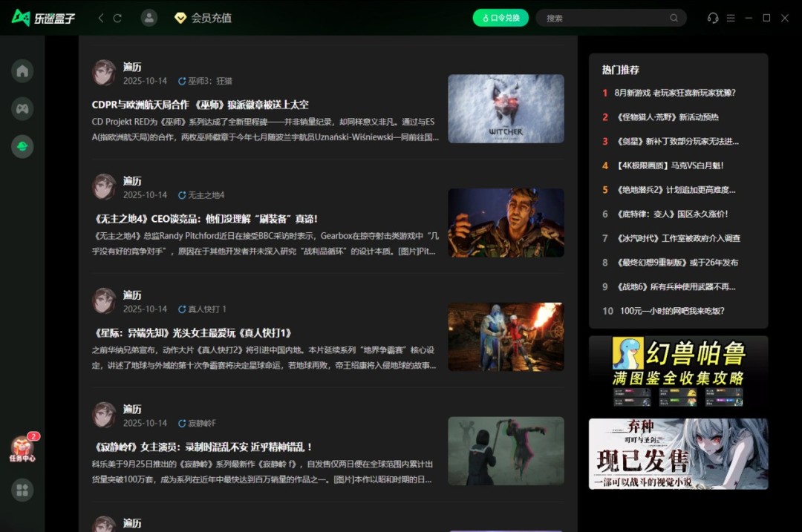Screen dimensions: 802x532
Task: Click the magnifier icon in the search bar
Action: 674,17
